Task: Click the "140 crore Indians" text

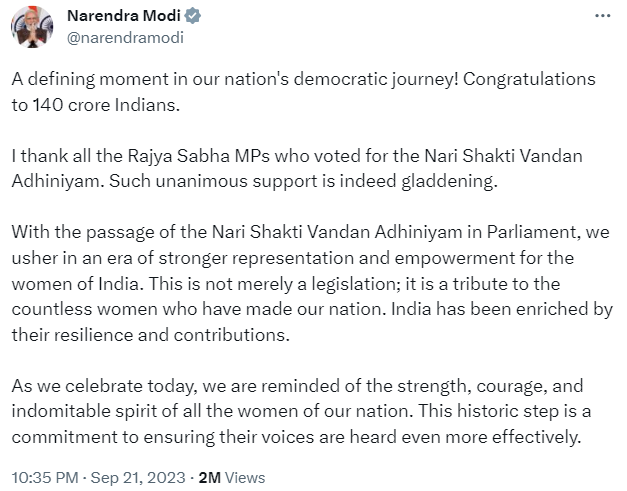Action: click(x=106, y=105)
